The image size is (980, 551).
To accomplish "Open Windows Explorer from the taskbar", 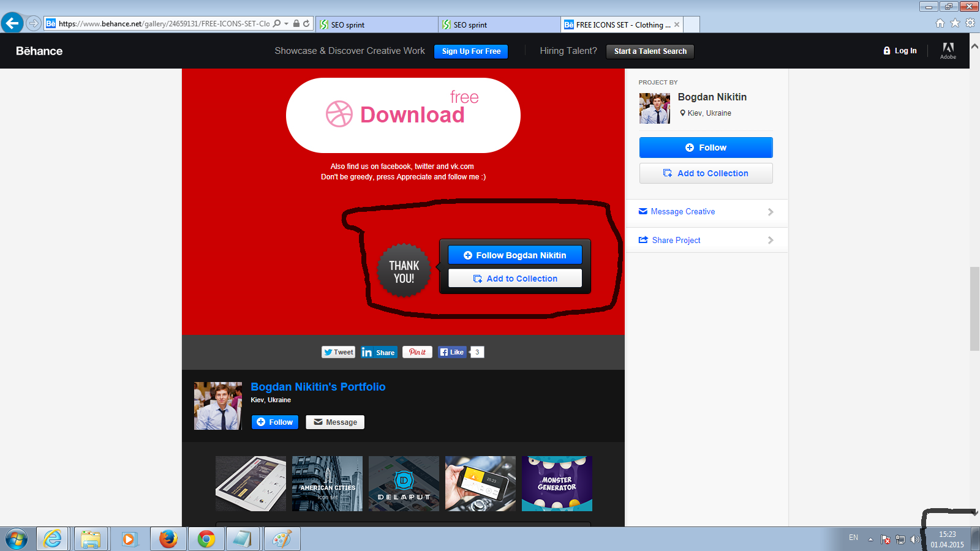I will [91, 539].
